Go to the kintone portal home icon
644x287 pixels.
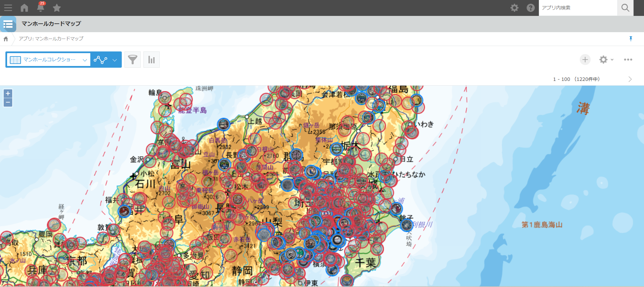24,8
